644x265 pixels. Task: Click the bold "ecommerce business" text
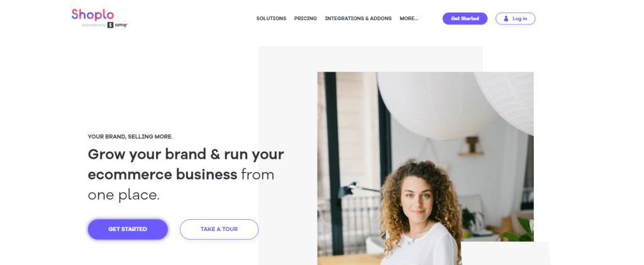click(163, 175)
